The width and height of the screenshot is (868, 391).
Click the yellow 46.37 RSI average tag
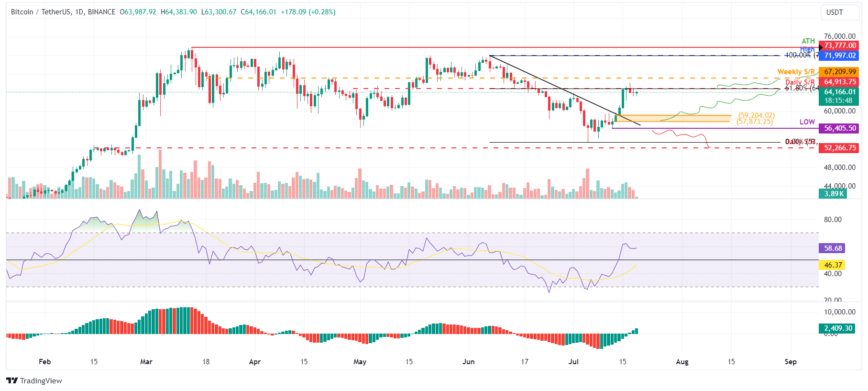(832, 265)
